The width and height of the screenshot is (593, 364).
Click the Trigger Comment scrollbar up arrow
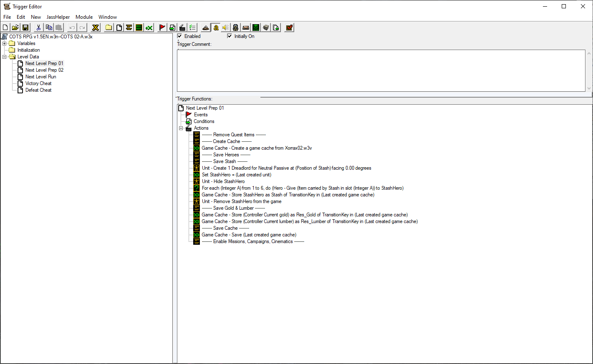point(589,53)
